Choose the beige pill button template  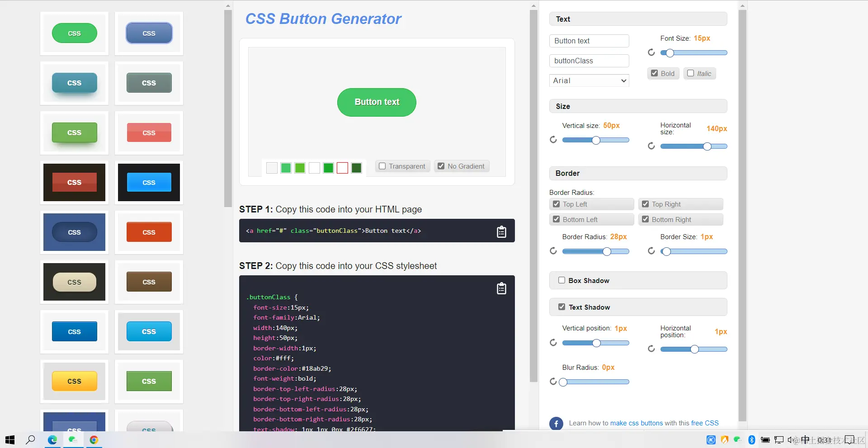(74, 282)
